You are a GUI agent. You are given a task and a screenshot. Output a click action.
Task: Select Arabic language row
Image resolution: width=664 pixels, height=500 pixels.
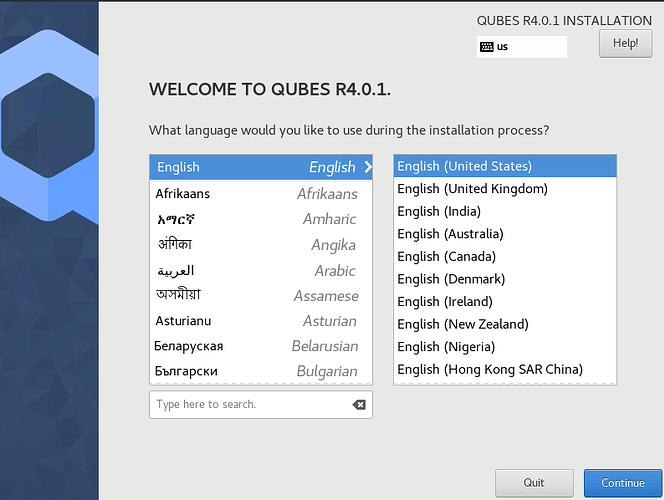click(261, 271)
